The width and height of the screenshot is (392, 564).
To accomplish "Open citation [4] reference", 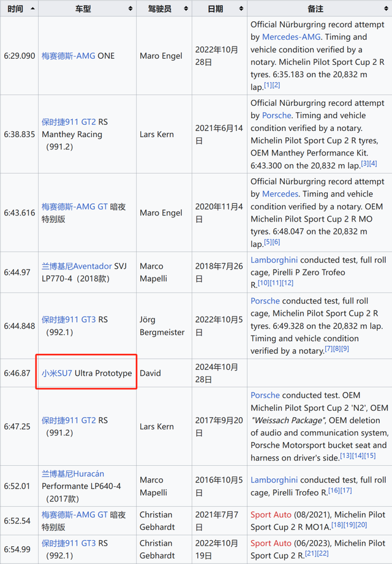I will point(373,164).
